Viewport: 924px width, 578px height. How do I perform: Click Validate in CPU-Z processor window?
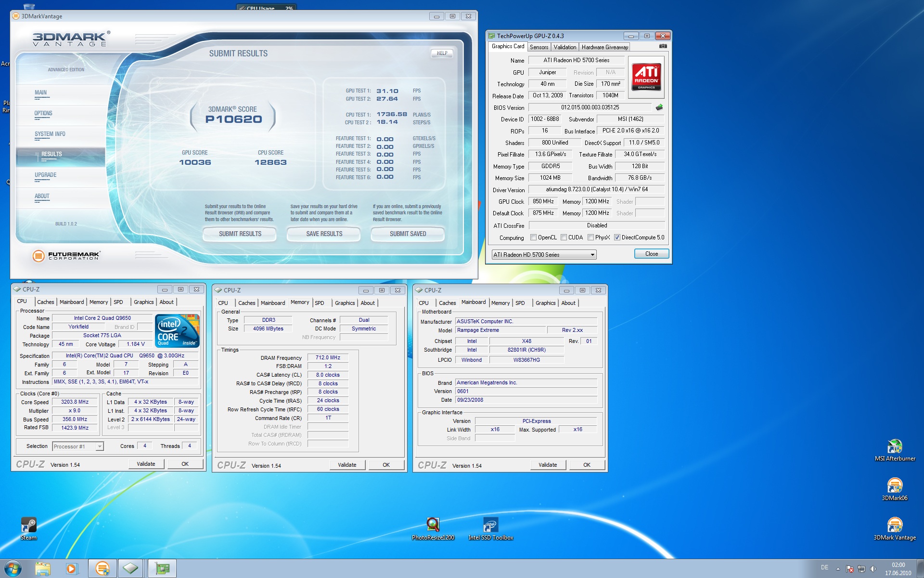146,464
